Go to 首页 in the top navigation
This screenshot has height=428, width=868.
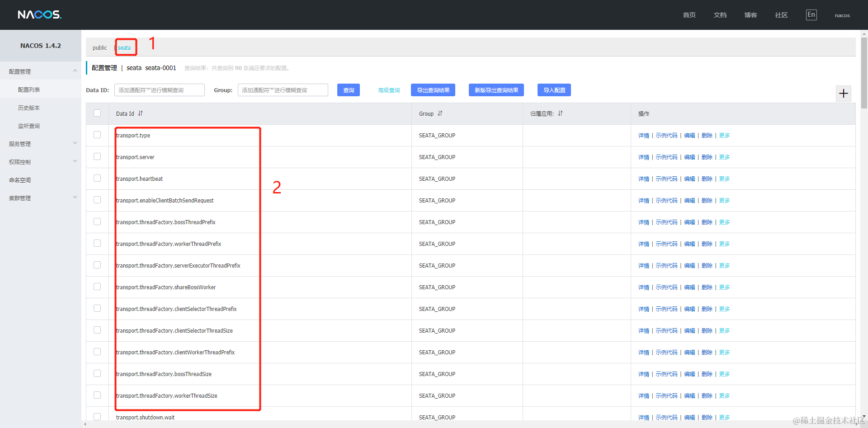click(x=689, y=15)
